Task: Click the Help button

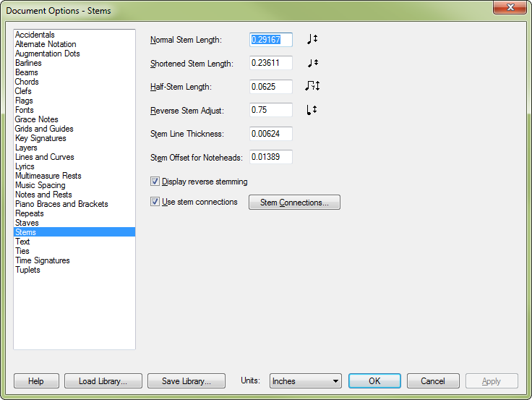Action: pos(35,381)
